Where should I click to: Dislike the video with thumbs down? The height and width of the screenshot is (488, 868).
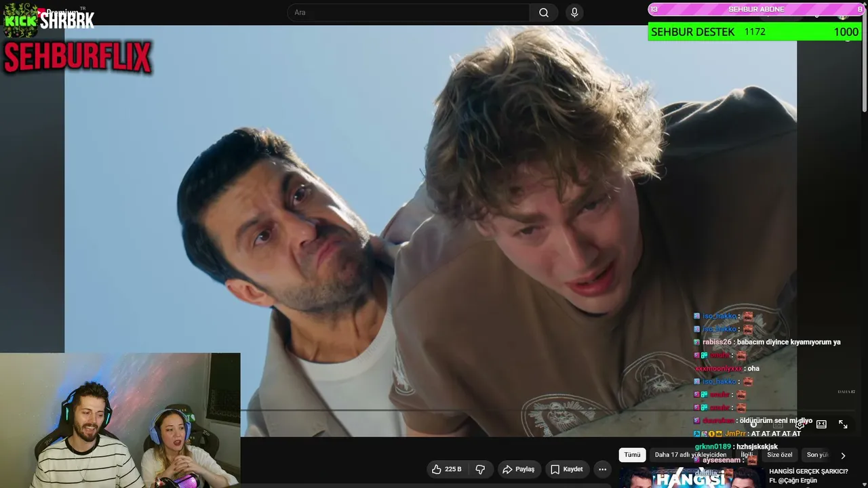tap(480, 469)
